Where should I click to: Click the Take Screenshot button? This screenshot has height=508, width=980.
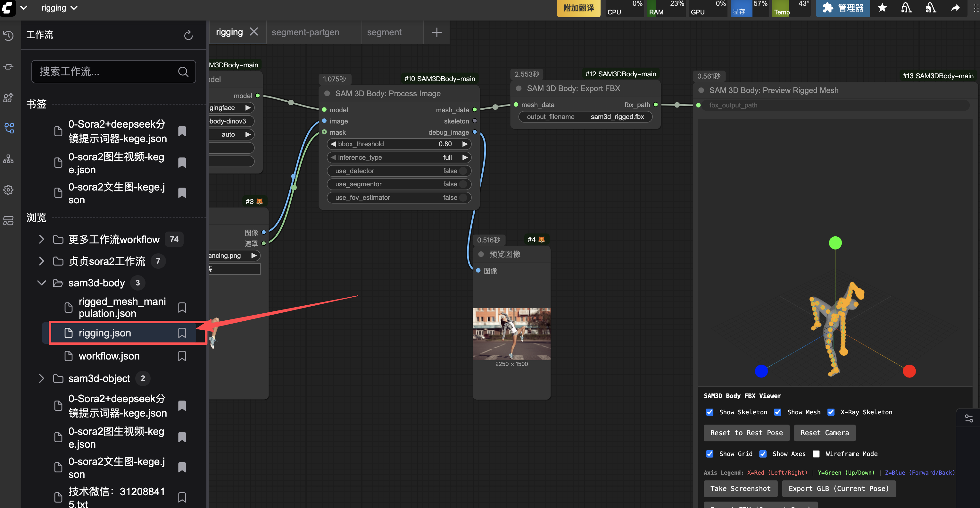point(740,488)
